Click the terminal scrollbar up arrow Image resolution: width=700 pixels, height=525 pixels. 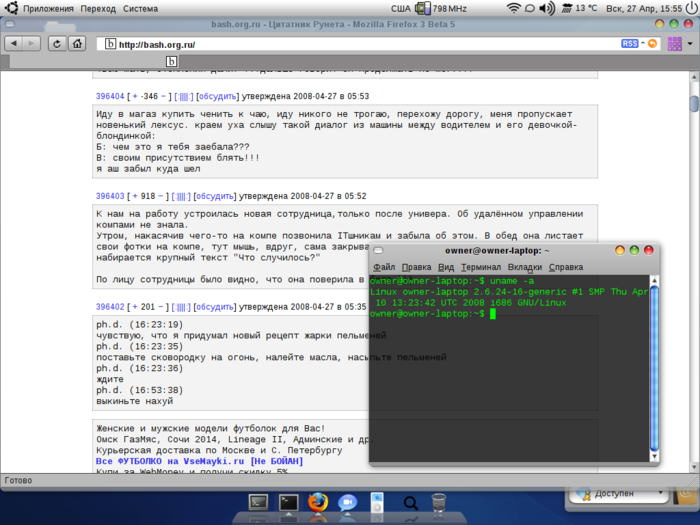(654, 280)
